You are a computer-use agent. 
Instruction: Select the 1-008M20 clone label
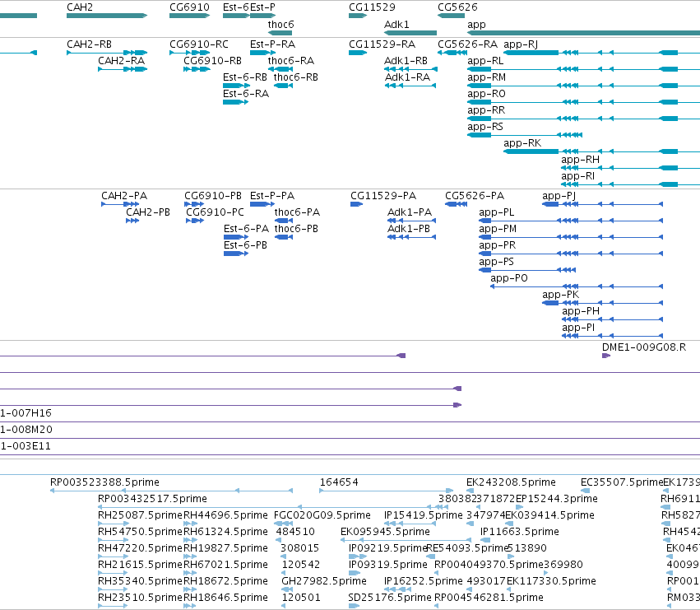click(26, 430)
